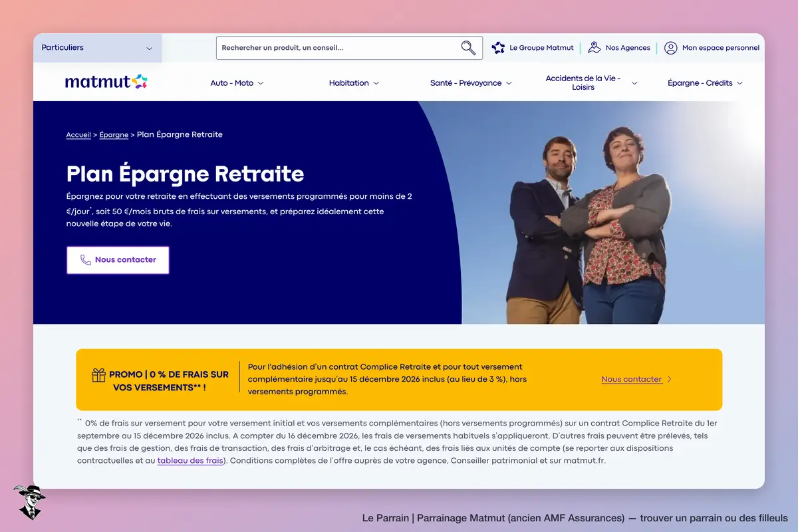The width and height of the screenshot is (798, 532).
Task: Open Mon espace personnel
Action: [x=721, y=48]
